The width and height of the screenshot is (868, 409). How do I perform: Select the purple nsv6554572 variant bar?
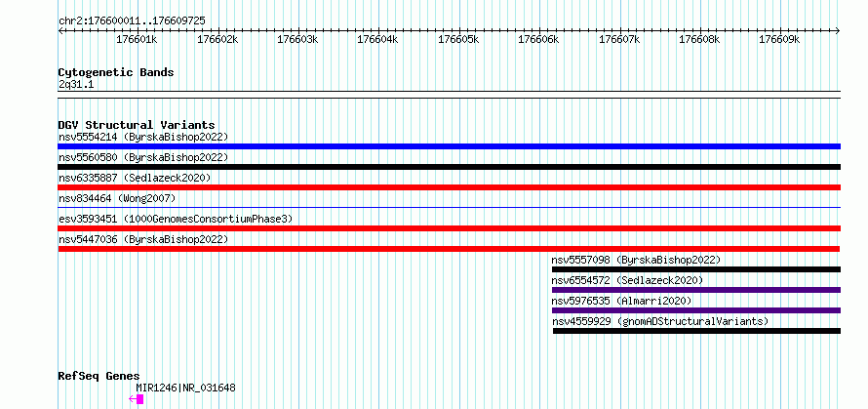(x=695, y=290)
